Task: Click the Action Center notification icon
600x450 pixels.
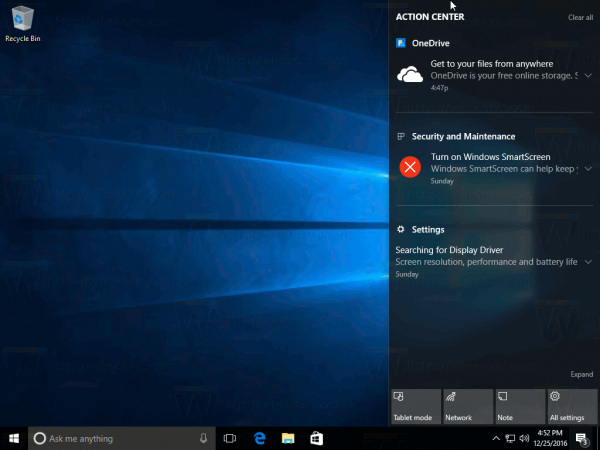Action: point(582,439)
